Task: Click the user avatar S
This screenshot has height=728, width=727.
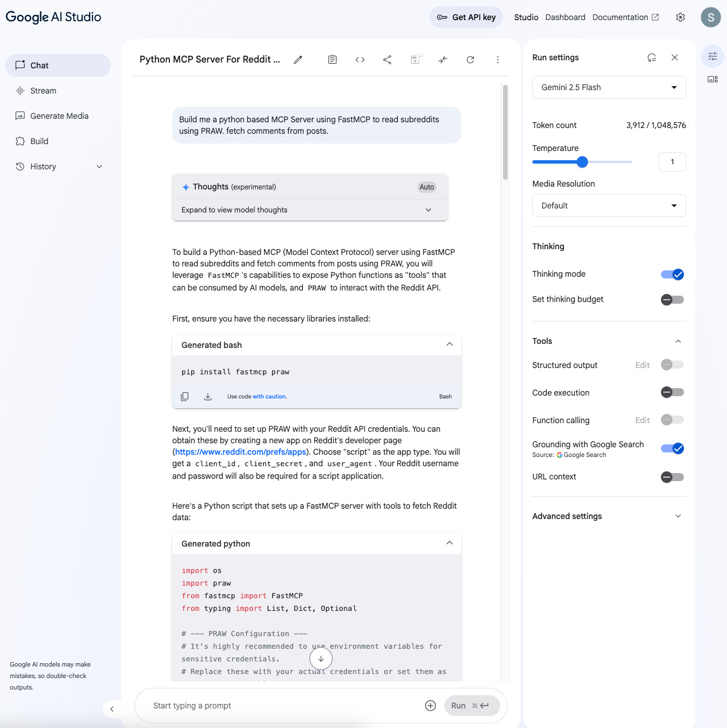Action: point(711,17)
